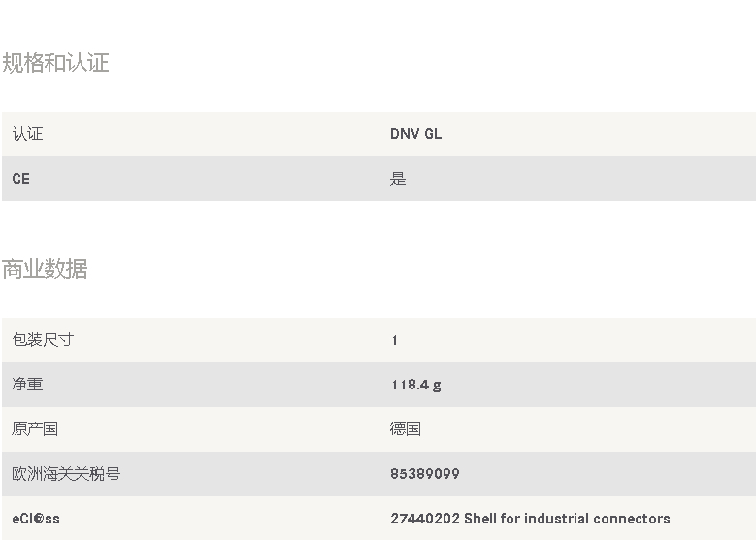Click the eCl@ss row label
756x540 pixels.
coord(36,519)
